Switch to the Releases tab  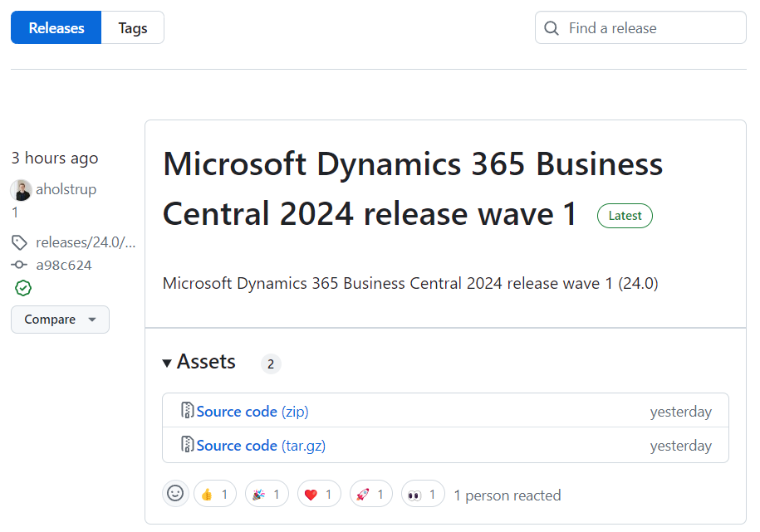point(56,27)
